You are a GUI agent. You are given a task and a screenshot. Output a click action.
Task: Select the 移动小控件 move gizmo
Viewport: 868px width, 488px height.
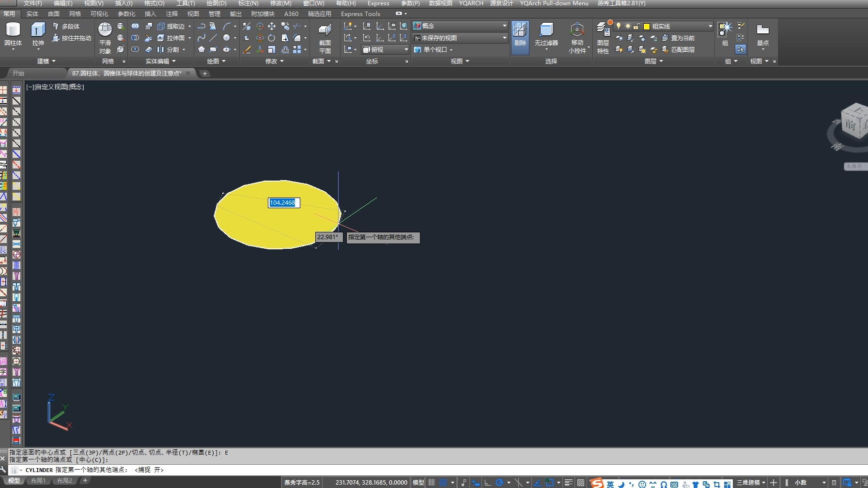(577, 38)
